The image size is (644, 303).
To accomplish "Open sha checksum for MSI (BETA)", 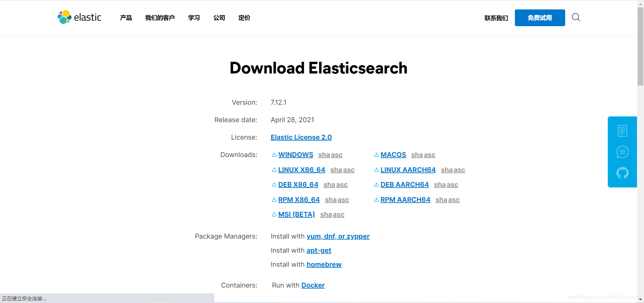I will (x=326, y=214).
